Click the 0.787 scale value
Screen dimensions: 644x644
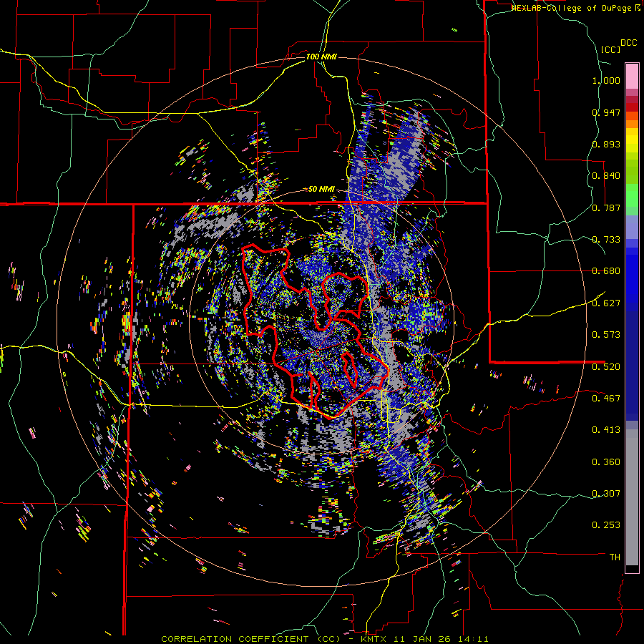click(606, 208)
